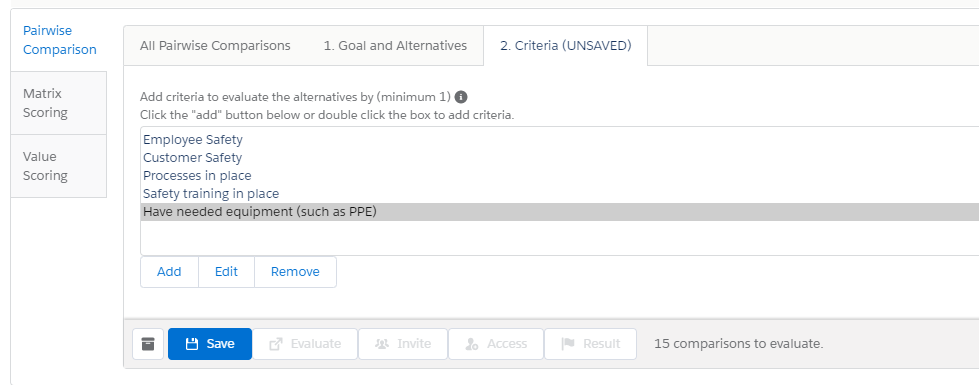Click the archive box icon button
The width and height of the screenshot is (979, 385).
(148, 344)
